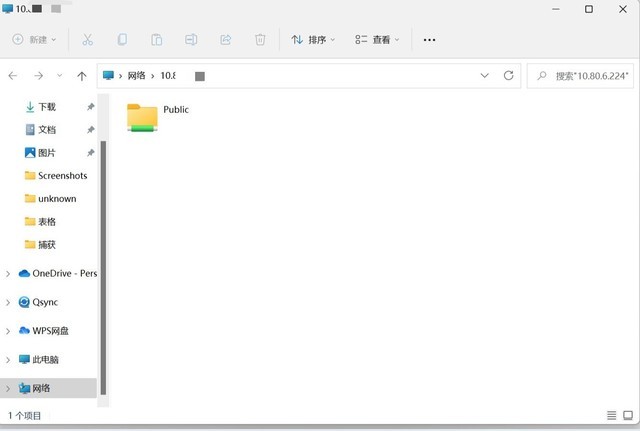Click the Cut scissors icon
Screen dimensions: 640x431
87,40
